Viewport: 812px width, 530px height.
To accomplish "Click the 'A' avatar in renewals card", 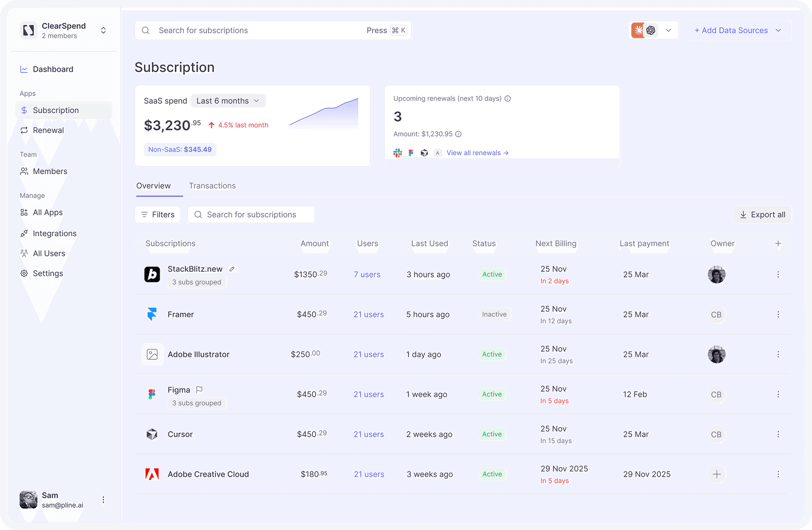I will coord(437,153).
